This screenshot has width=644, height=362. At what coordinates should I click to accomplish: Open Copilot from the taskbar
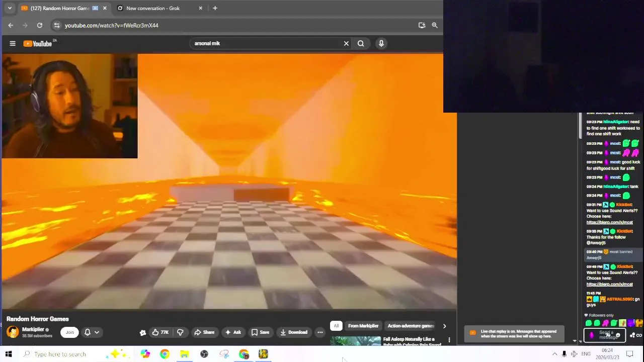pos(145,354)
